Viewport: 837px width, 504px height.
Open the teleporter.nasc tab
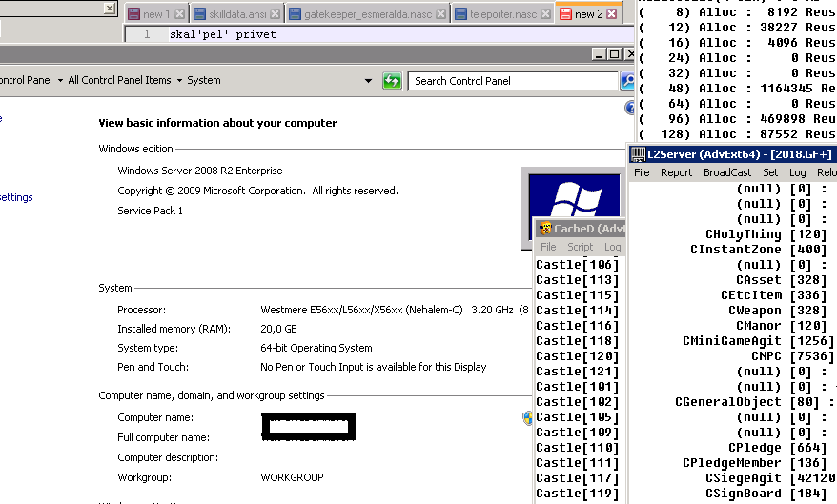(x=502, y=14)
